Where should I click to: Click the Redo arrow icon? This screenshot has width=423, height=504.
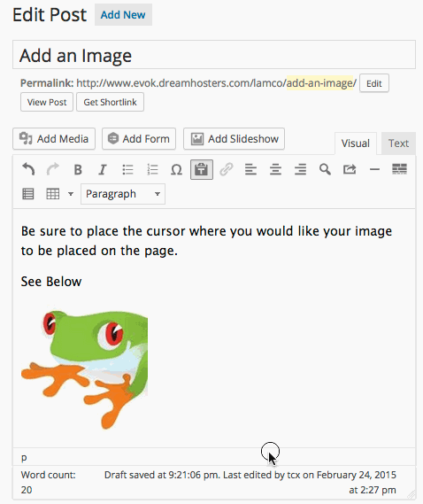click(x=53, y=169)
